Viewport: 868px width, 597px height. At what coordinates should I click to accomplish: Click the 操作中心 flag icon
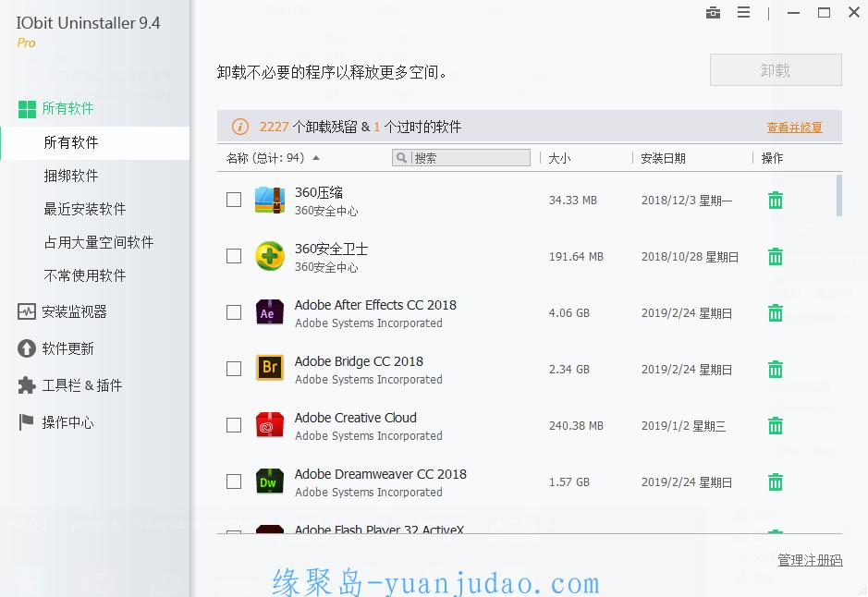coord(26,422)
